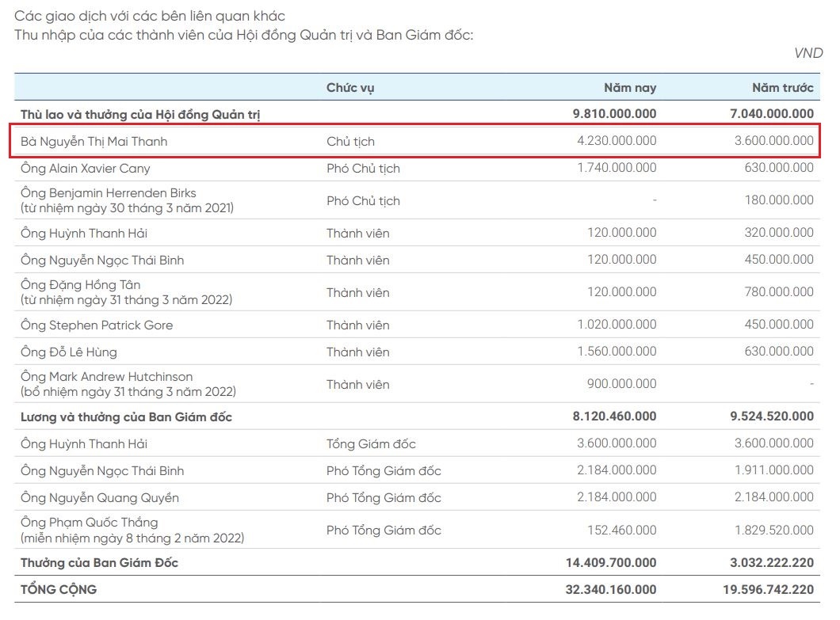Click the "Năm trước" column header
This screenshot has height=620, width=840.
[782, 88]
